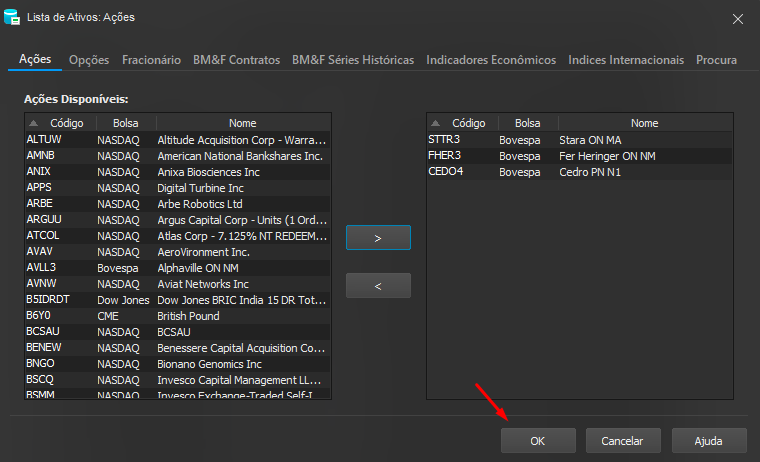Select the BSCQ Invesco Capital Management row

point(178,380)
